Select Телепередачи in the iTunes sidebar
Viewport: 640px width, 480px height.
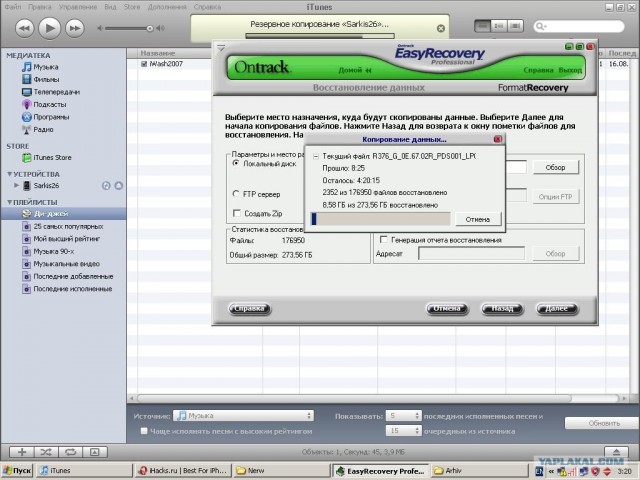[56, 92]
